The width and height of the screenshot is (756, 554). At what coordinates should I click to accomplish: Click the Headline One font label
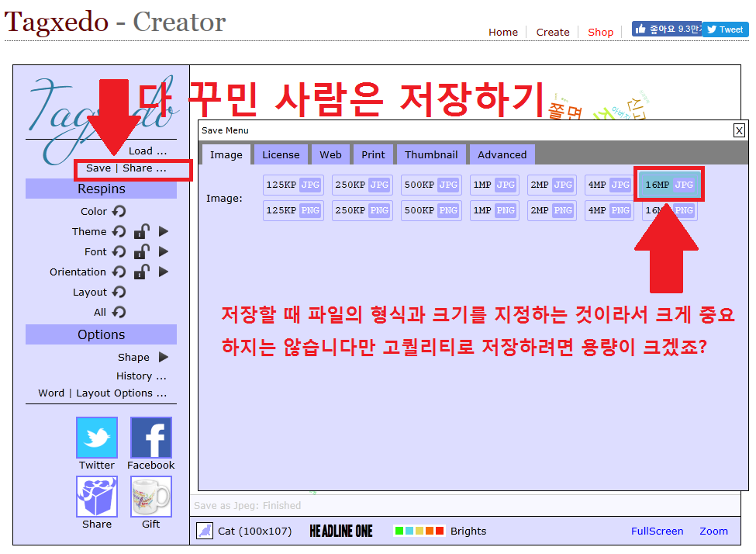pyautogui.click(x=341, y=531)
